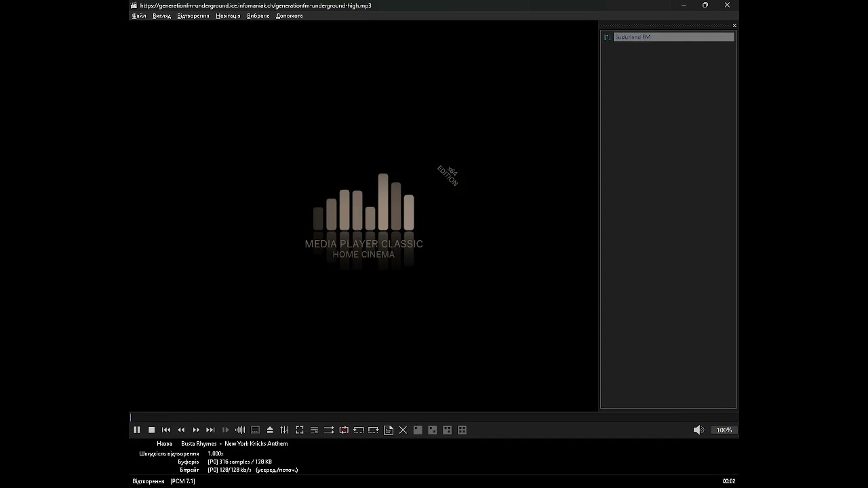Click the X icon in the toolbar
Image resolution: width=868 pixels, height=488 pixels.
click(403, 430)
